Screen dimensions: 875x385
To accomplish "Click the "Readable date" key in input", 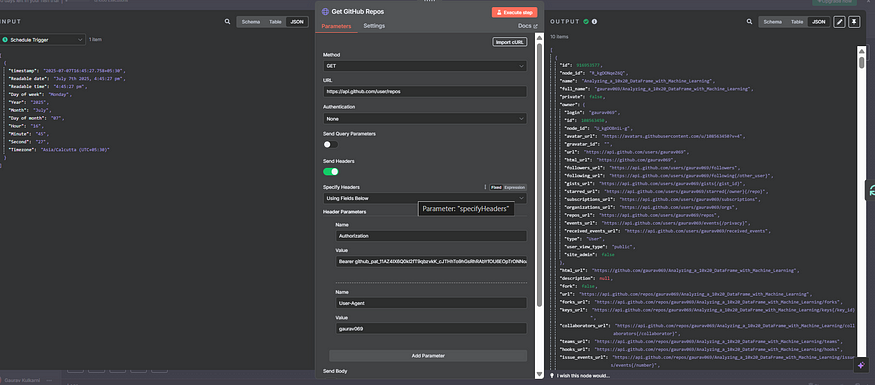I will pyautogui.click(x=27, y=79).
